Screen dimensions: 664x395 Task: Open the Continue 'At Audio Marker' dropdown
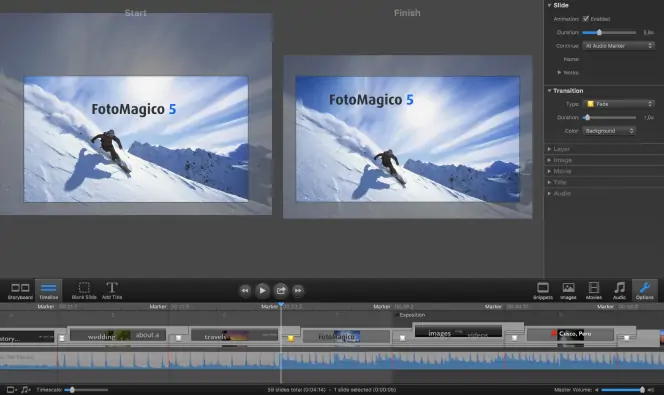tap(619, 46)
